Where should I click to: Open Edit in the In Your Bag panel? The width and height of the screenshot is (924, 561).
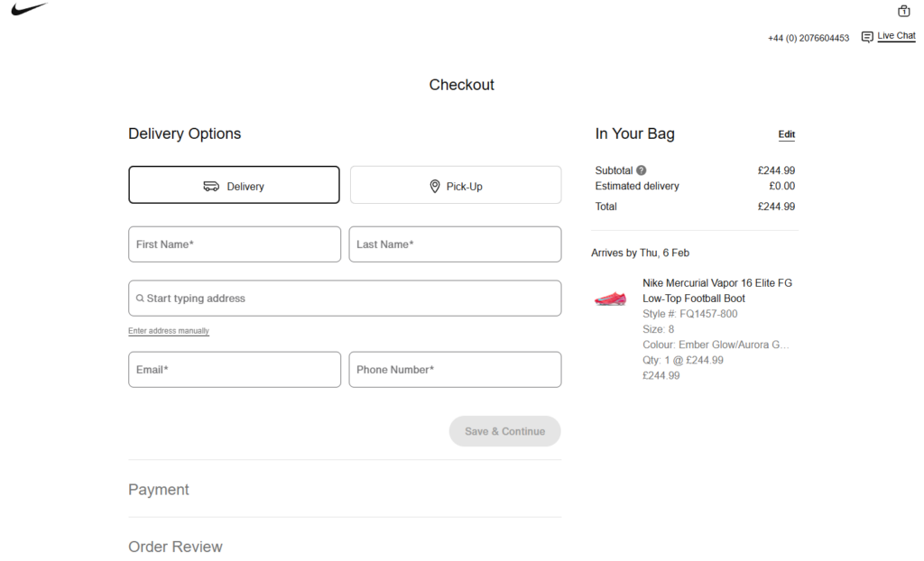tap(786, 133)
